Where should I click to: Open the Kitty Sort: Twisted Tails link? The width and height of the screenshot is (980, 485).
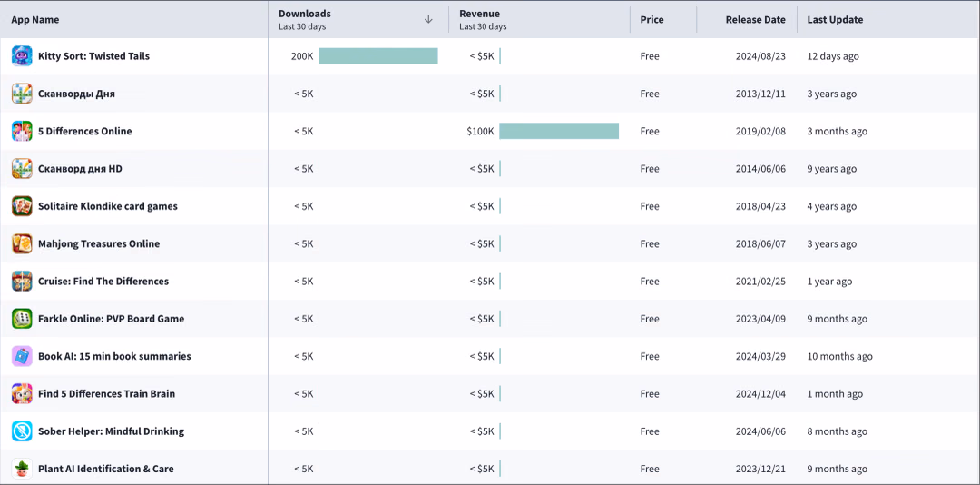point(93,56)
